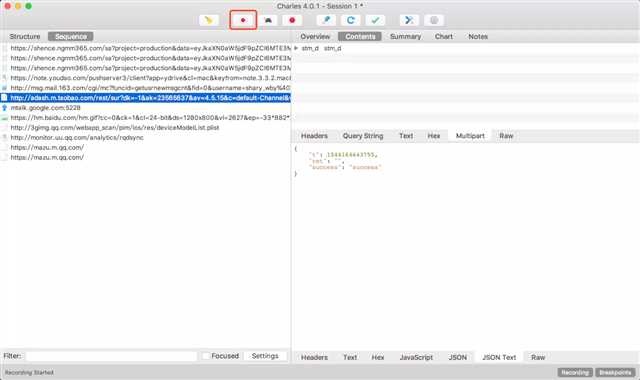Show request Headers tab in middle bar
Screen dimensions: 640x380
pos(314,136)
